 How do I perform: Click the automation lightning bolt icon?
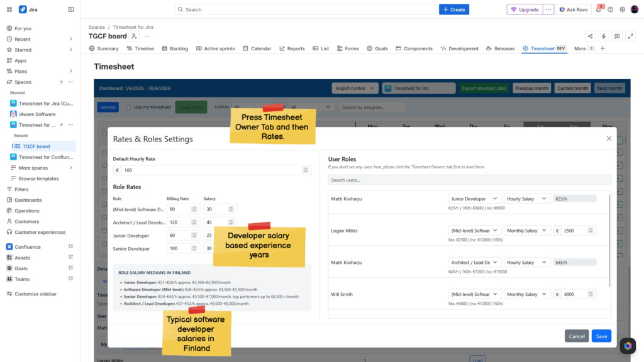click(x=604, y=36)
